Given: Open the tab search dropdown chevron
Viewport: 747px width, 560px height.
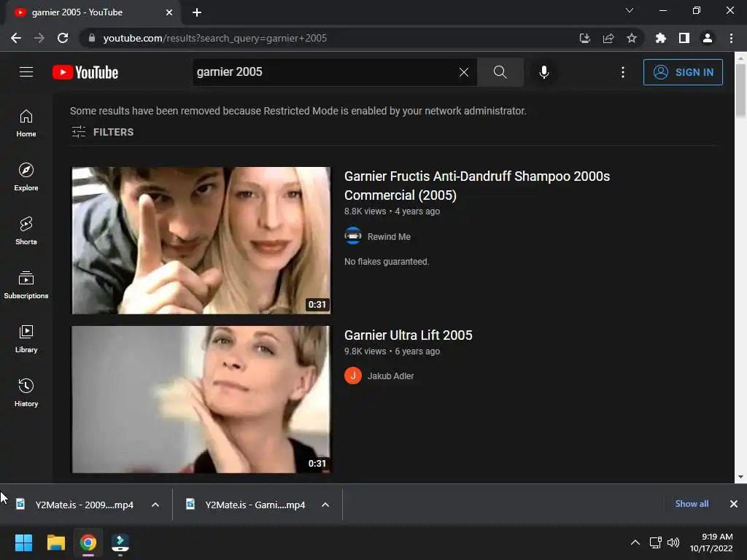Looking at the screenshot, I should click(630, 10).
